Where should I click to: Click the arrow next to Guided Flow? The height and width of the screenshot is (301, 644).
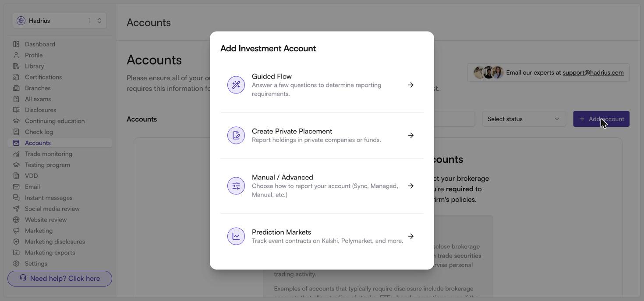[x=411, y=85]
